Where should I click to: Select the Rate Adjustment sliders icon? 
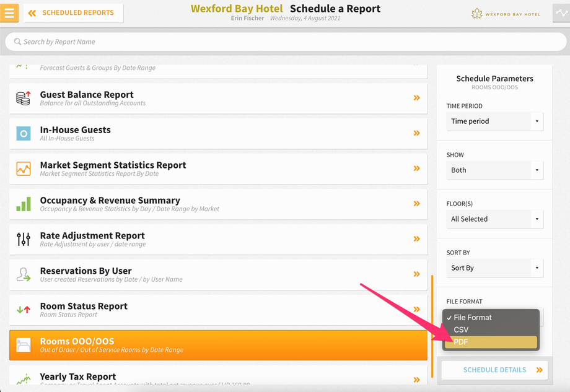click(24, 240)
